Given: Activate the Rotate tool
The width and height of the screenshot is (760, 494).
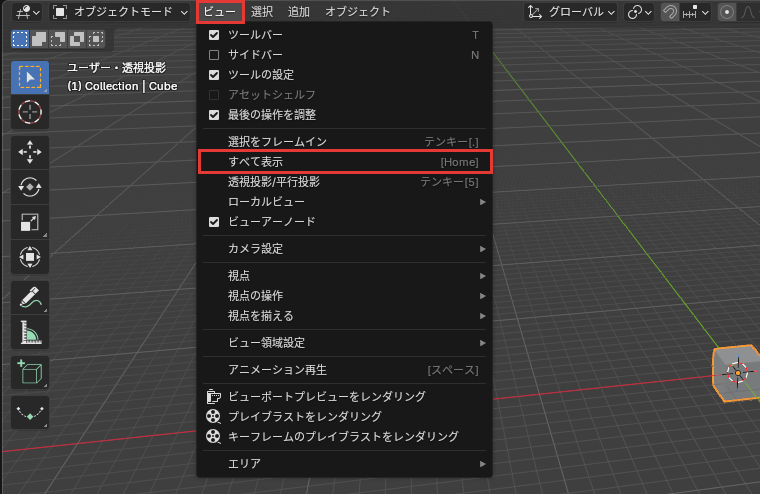Looking at the screenshot, I should pyautogui.click(x=30, y=187).
